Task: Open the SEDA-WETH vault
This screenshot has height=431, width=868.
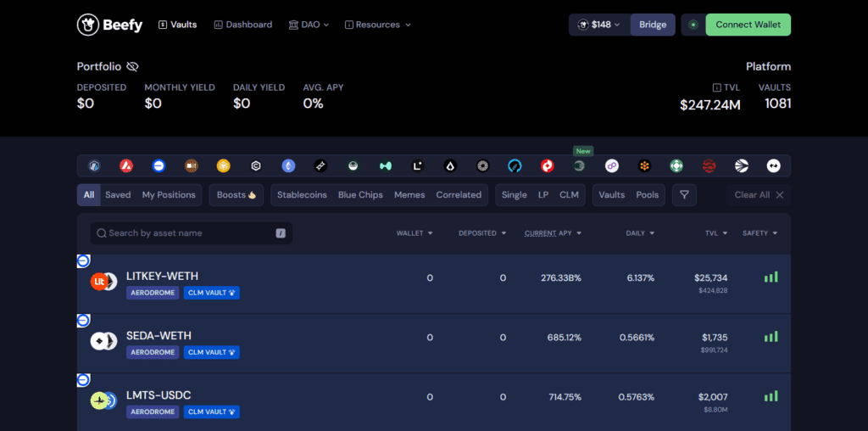Action: [433, 344]
